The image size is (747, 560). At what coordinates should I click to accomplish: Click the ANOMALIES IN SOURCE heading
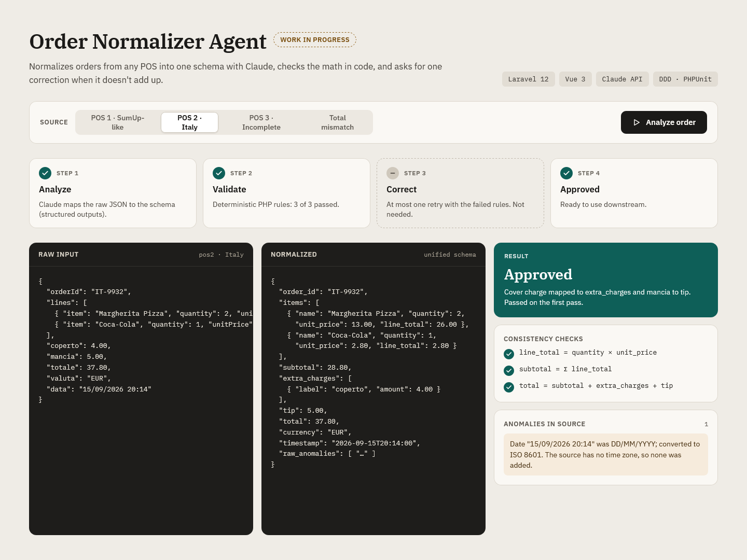point(544,424)
